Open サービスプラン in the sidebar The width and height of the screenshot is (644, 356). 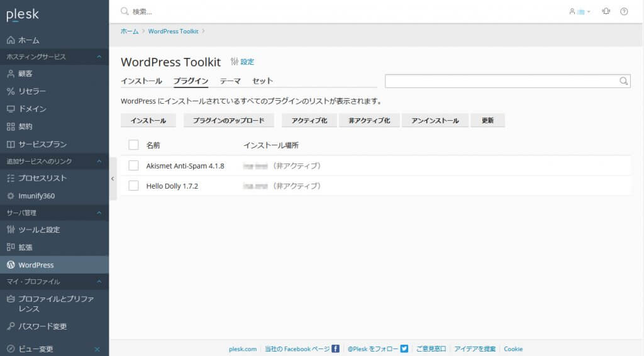(54, 144)
